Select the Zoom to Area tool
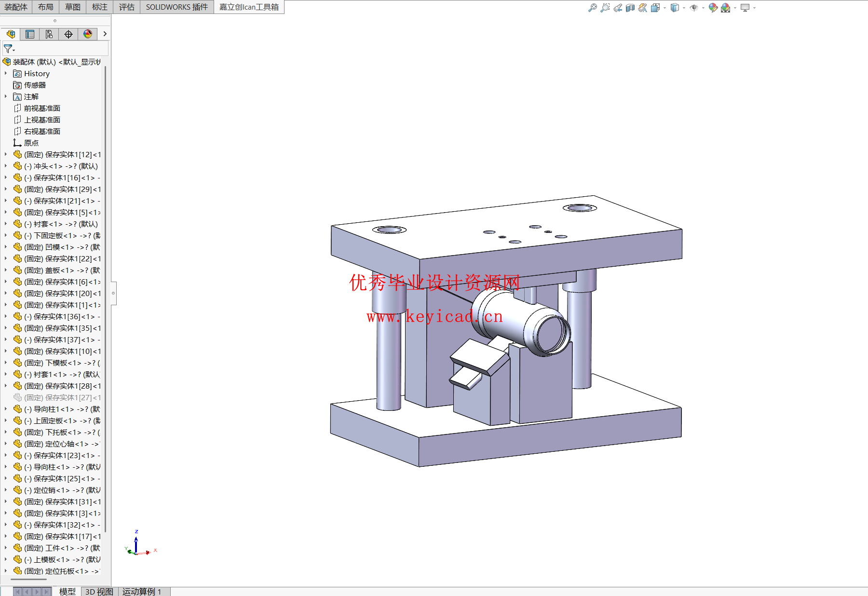 point(605,8)
